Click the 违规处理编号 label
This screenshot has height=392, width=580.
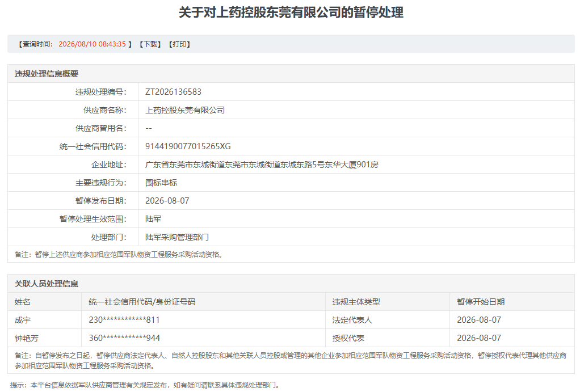coord(100,92)
